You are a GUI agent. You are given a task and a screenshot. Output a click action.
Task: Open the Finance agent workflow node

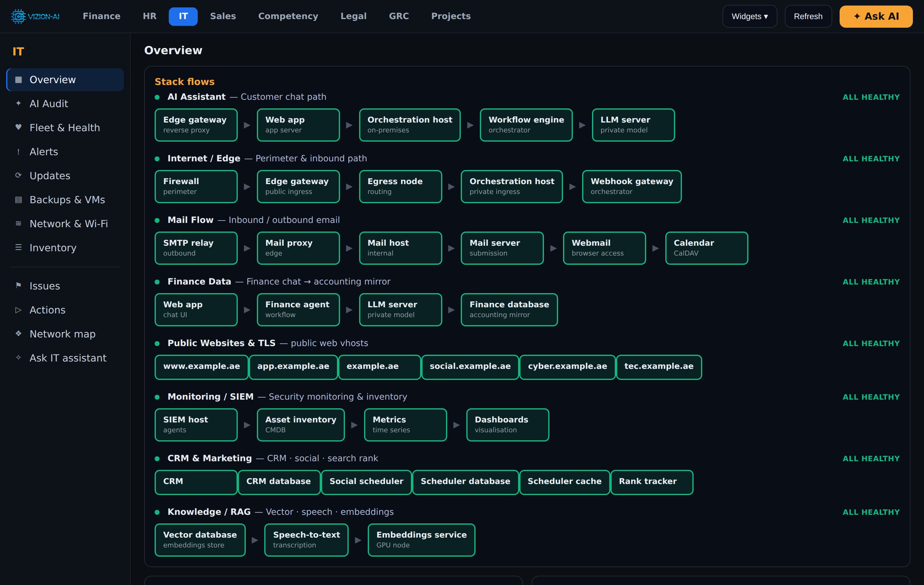(298, 309)
